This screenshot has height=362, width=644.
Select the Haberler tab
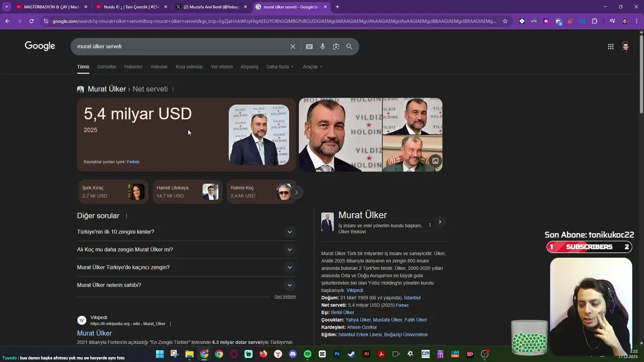point(133,67)
